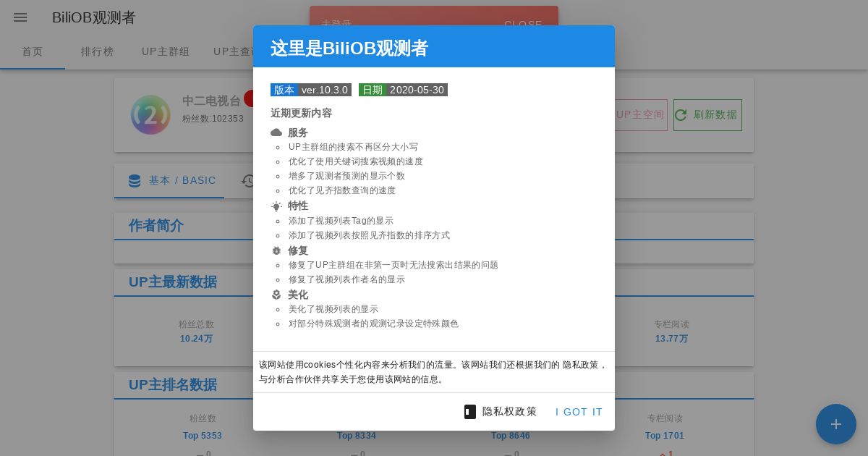Click the Top 5353 ranking value
This screenshot has height=456, width=868.
pyautogui.click(x=203, y=436)
